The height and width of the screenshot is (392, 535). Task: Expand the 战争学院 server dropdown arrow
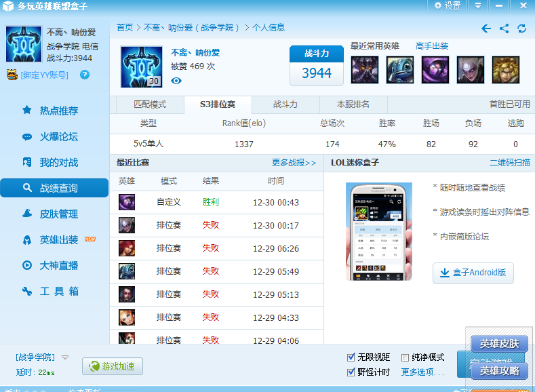[x=65, y=357]
